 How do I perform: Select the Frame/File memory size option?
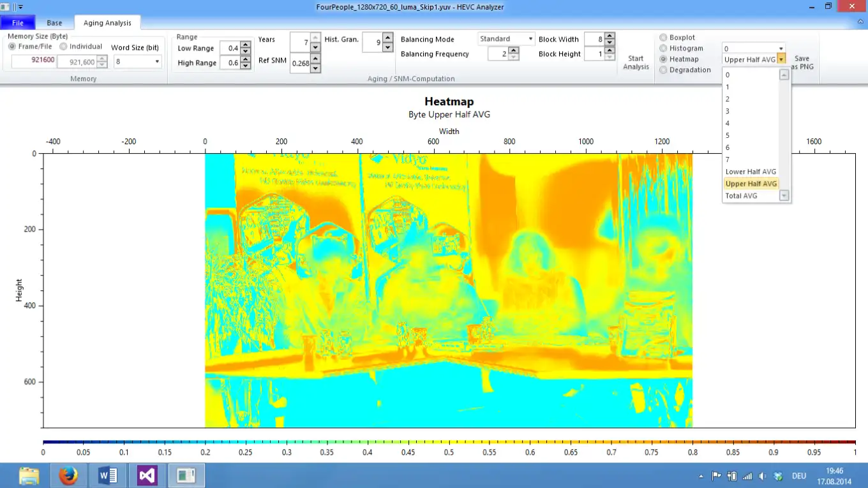pyautogui.click(x=30, y=47)
